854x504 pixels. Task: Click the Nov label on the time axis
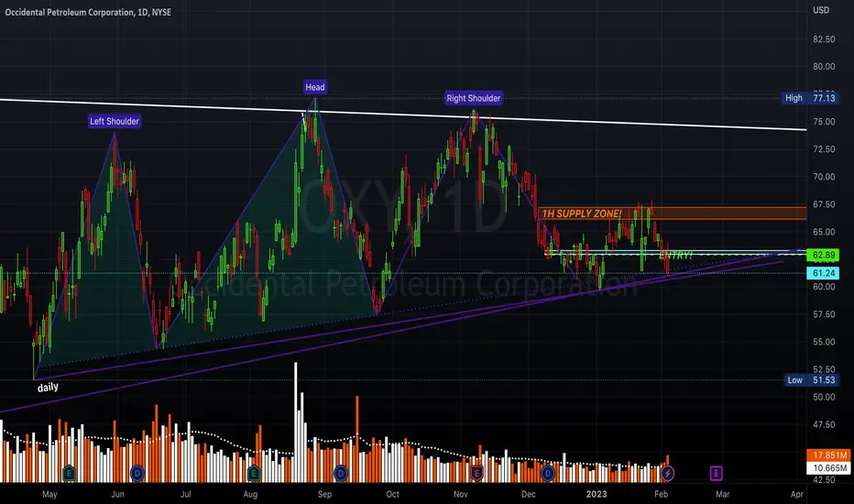461,494
